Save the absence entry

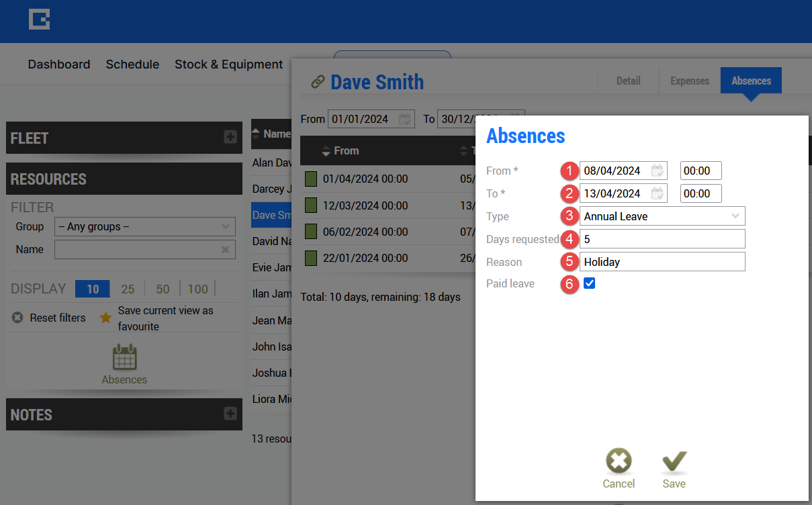(x=674, y=469)
